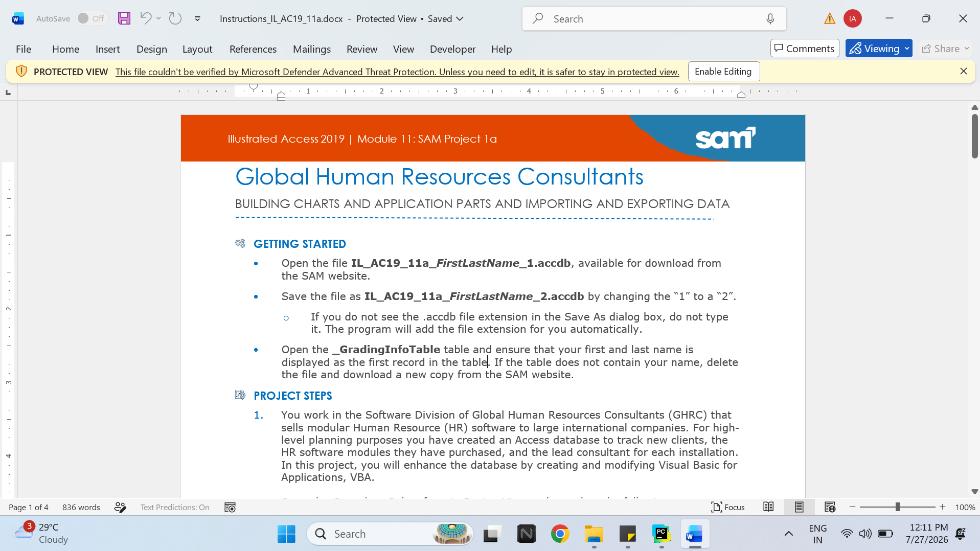Open the File menu
The height and width of the screenshot is (551, 980).
24,49
